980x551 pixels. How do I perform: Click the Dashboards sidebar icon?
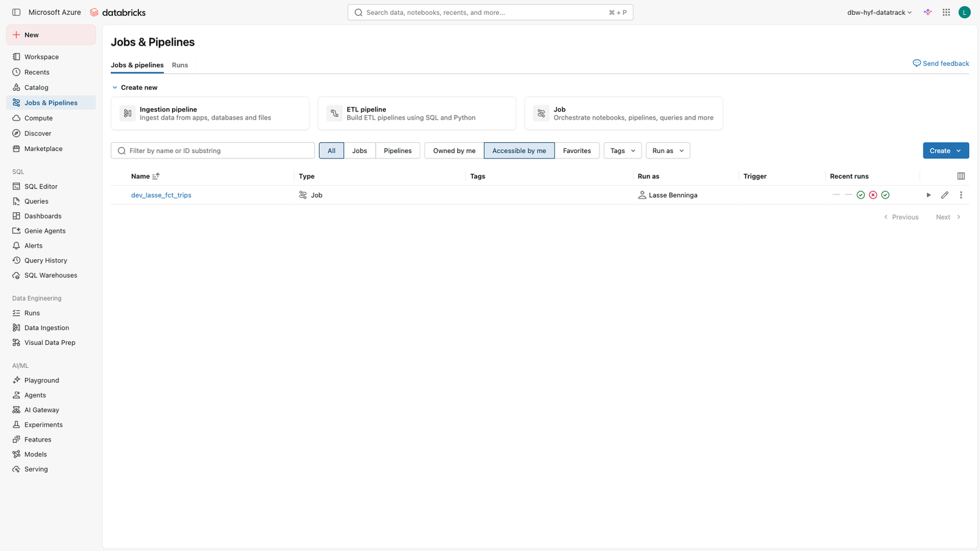(x=16, y=216)
